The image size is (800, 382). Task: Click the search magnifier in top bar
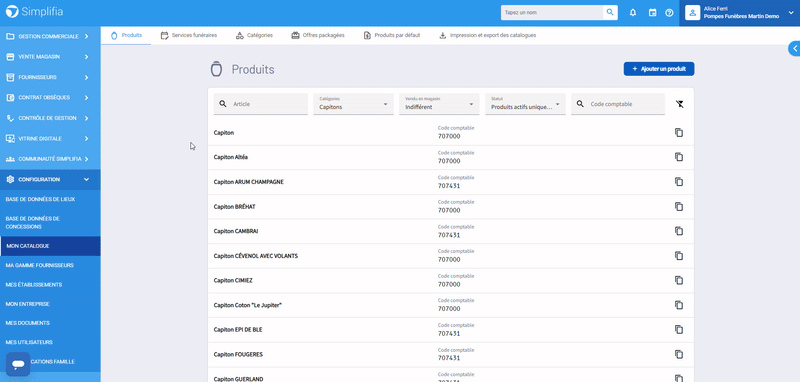click(610, 12)
